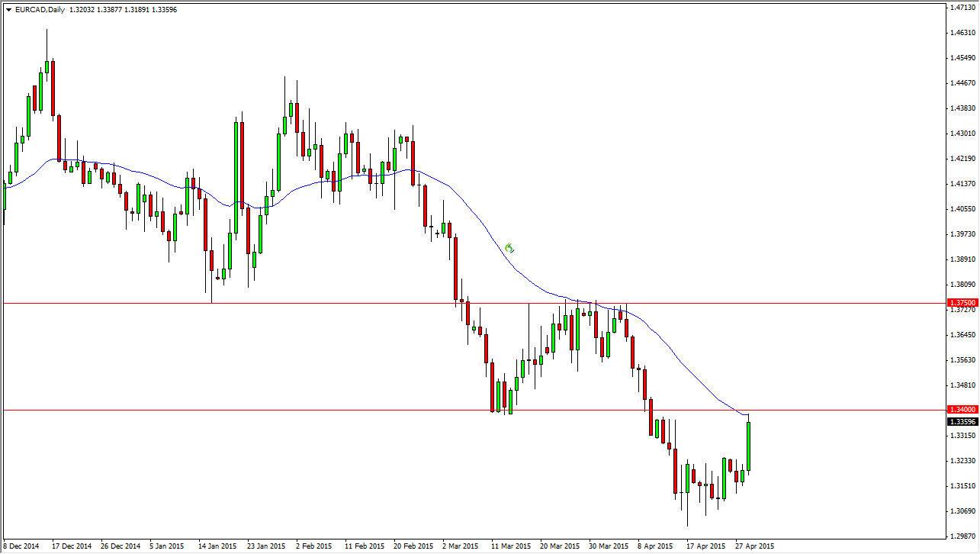This screenshot has height=554, width=980.
Task: Click the 1.29870 price axis label
Action: (964, 536)
